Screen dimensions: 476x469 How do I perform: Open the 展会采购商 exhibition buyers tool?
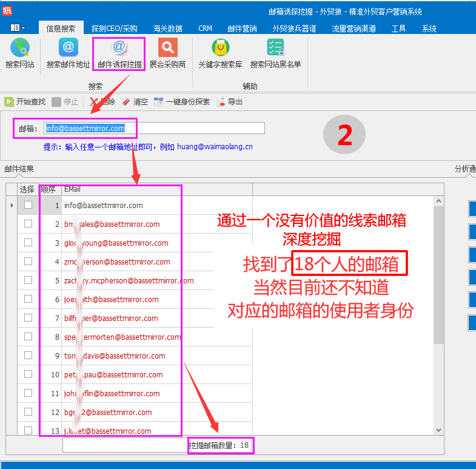167,53
